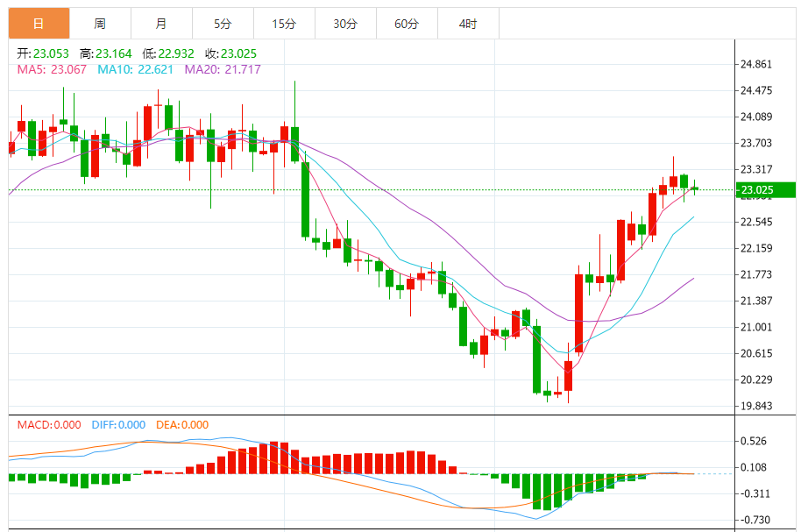Switch to the 月 monthly tab

(161, 24)
